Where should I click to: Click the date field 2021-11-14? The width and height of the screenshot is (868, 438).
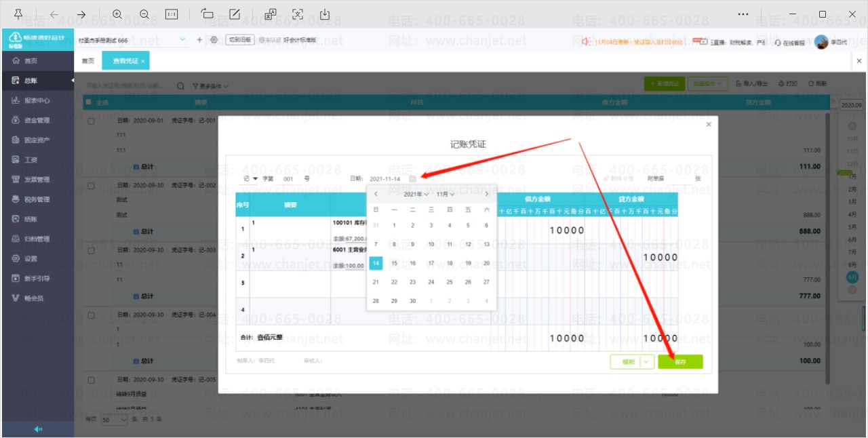[384, 179]
